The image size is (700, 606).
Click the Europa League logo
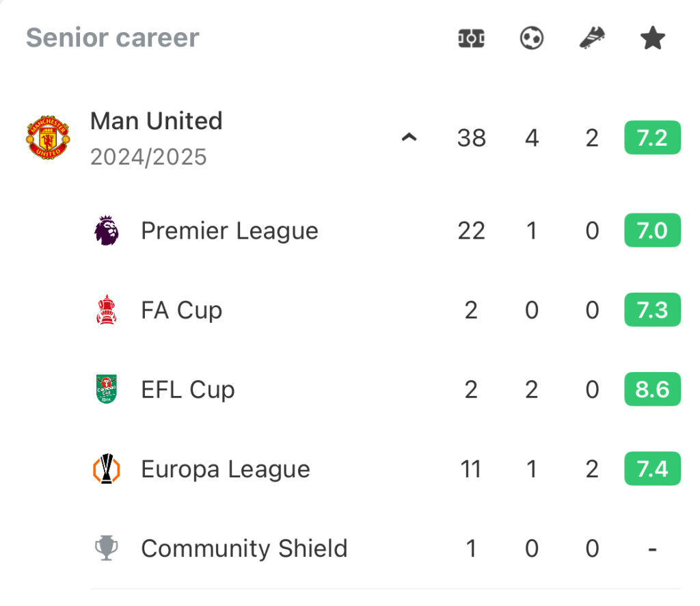click(x=106, y=469)
